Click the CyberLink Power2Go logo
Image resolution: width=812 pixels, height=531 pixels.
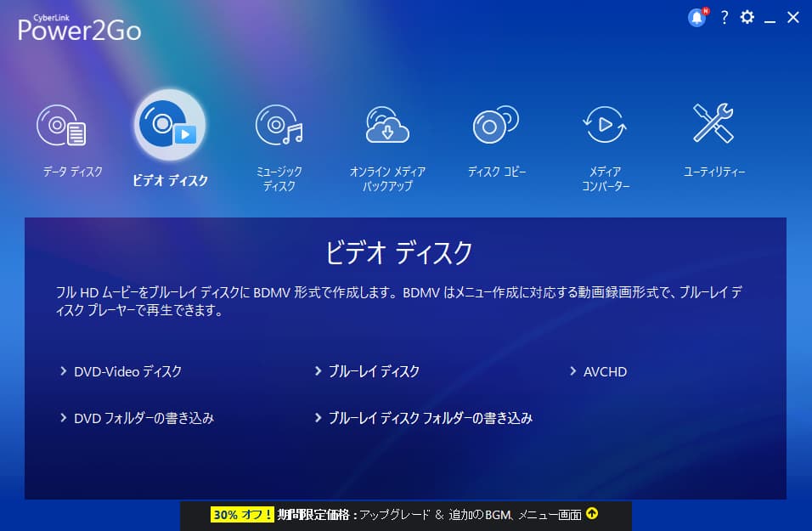79,28
